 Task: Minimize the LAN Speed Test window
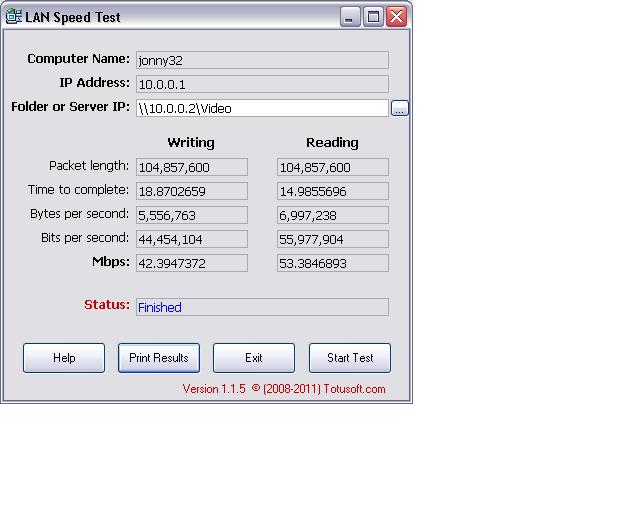[350, 16]
